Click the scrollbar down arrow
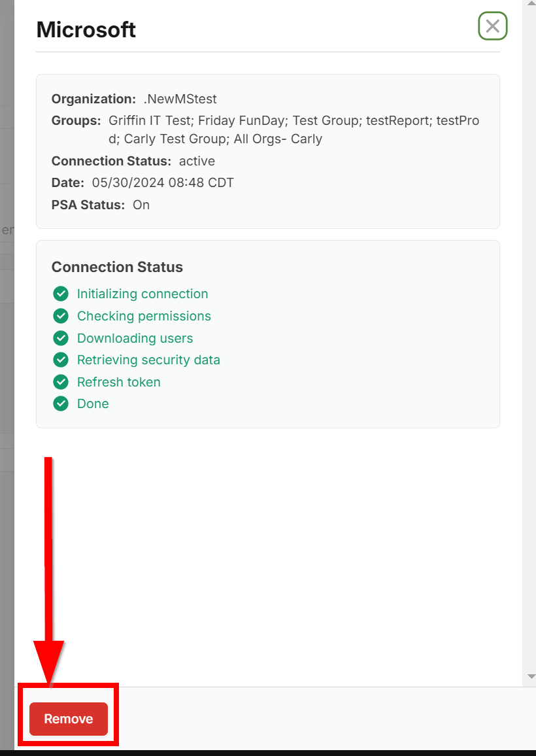The image size is (536, 756). (x=531, y=676)
